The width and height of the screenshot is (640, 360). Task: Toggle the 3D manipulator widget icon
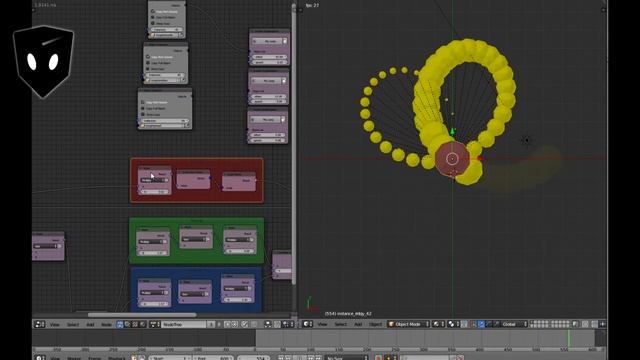point(474,324)
